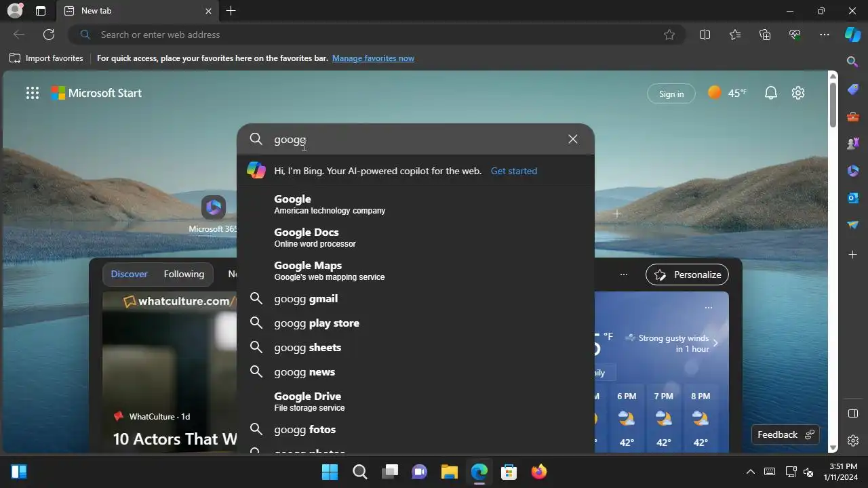Image resolution: width=868 pixels, height=488 pixels.
Task: Open the Copilot sidebar icon
Action: [852, 35]
